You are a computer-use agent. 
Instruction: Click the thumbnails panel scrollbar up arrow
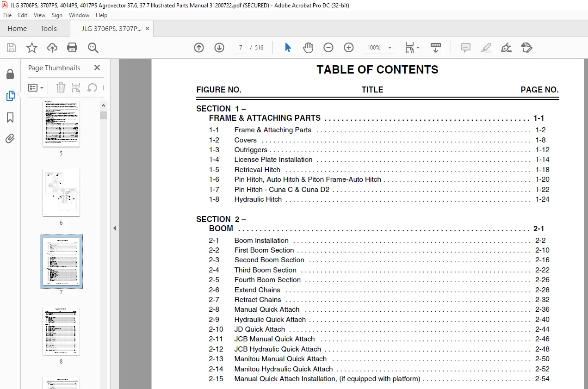tap(104, 105)
